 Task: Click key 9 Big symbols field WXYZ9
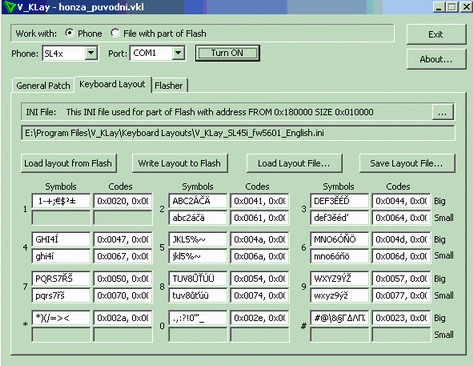pyautogui.click(x=339, y=278)
